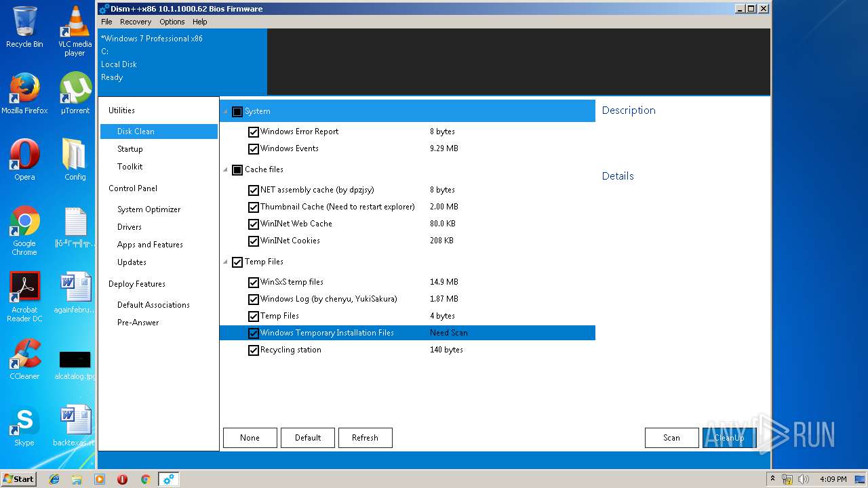Uncheck WinINet Web Cache checkbox
The height and width of the screenshot is (488, 868).
[x=254, y=224]
